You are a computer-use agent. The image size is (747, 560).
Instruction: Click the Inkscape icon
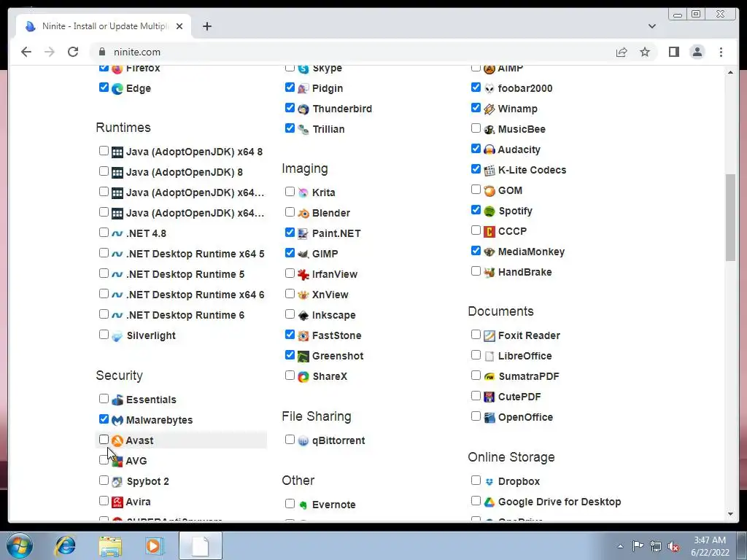(303, 315)
